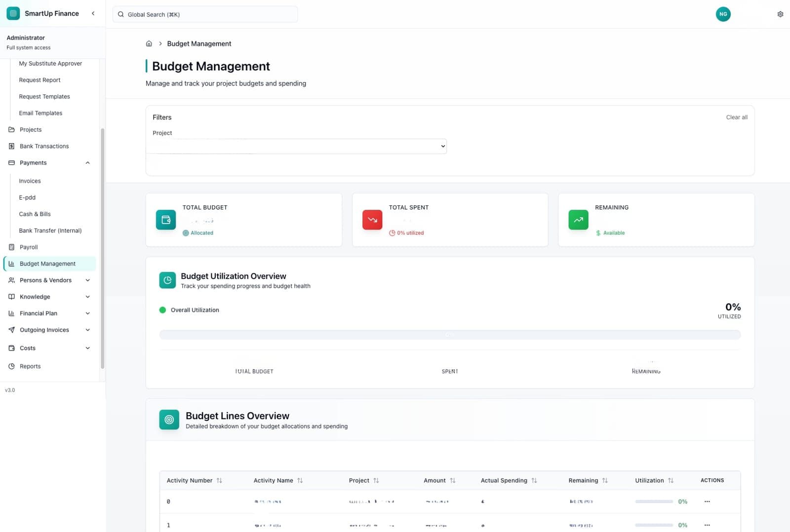Open actions menu for activity row 0
This screenshot has width=790, height=532.
coord(707,501)
